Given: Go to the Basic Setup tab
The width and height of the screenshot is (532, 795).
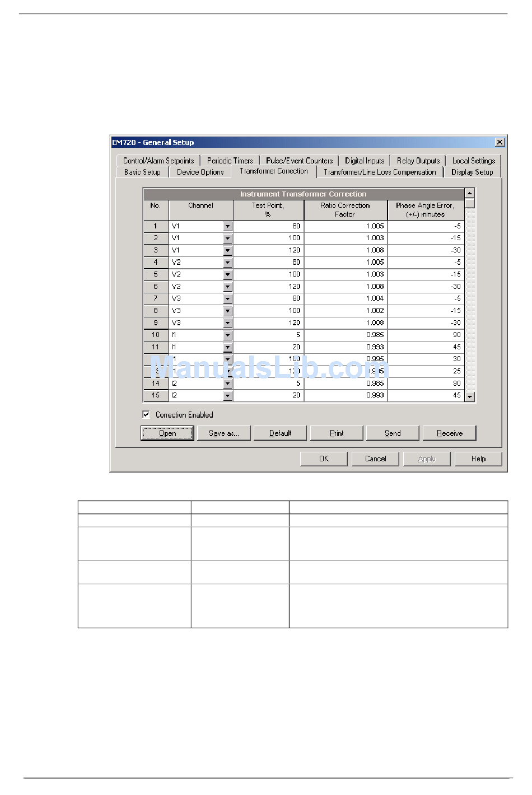Looking at the screenshot, I should click(142, 172).
